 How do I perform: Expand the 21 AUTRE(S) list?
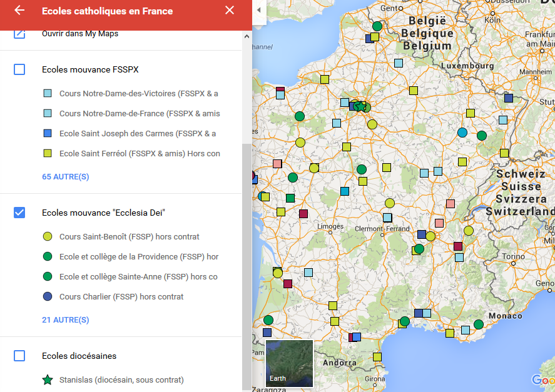pyautogui.click(x=65, y=320)
